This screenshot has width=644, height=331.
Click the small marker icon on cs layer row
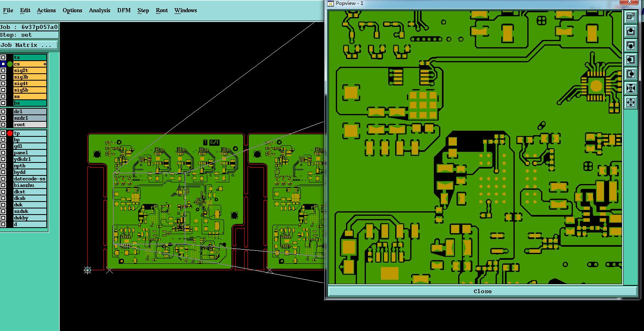[45, 64]
